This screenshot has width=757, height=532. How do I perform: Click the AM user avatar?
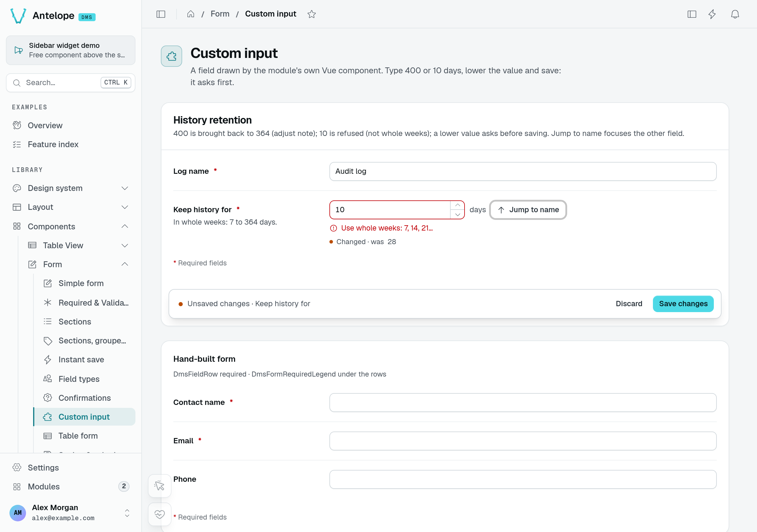pos(18,513)
